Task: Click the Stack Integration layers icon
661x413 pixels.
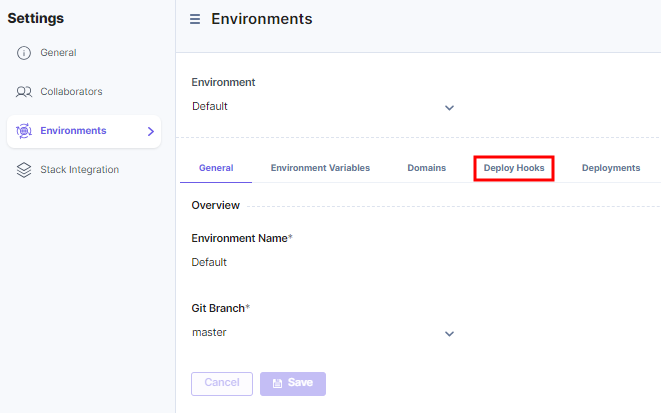Action: tap(24, 170)
